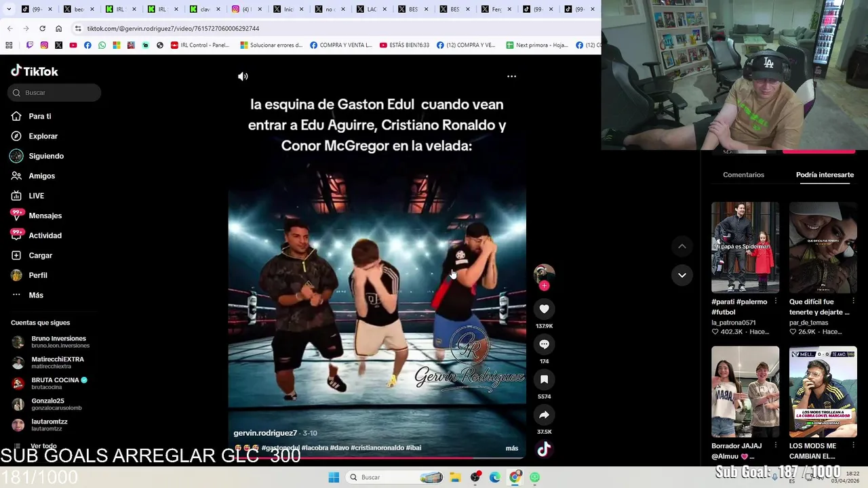868x488 pixels.
Task: Open Windows Start menu
Action: click(334, 477)
